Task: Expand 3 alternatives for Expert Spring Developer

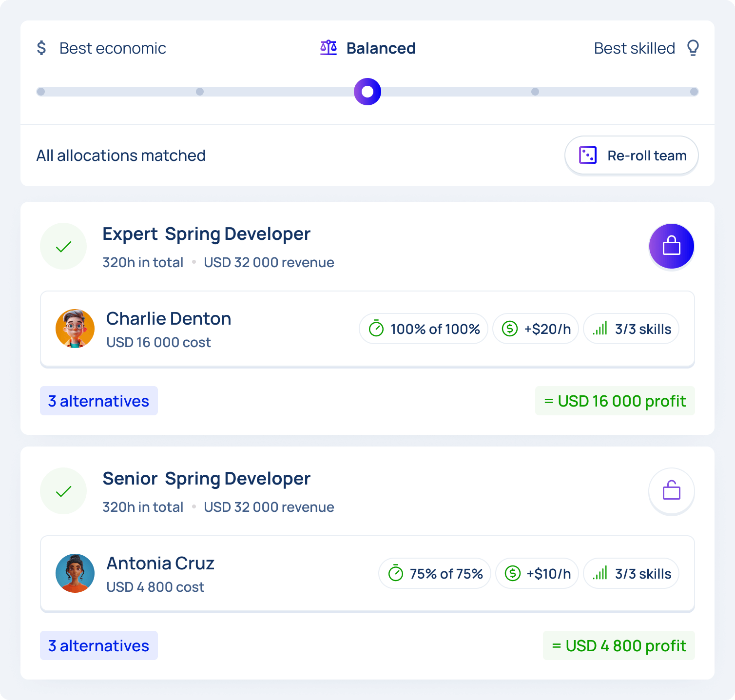Action: click(x=99, y=401)
